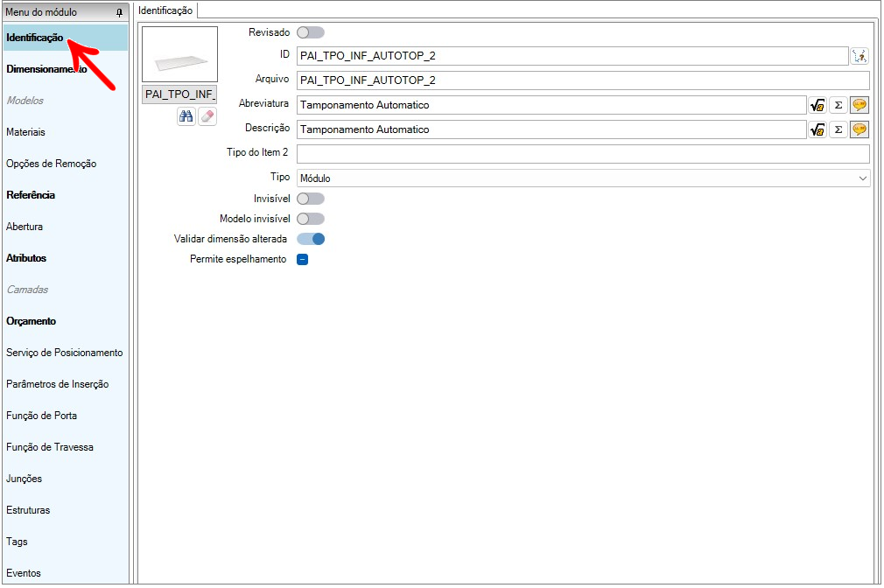
Task: Select the Identificação tab at top
Action: coord(165,10)
